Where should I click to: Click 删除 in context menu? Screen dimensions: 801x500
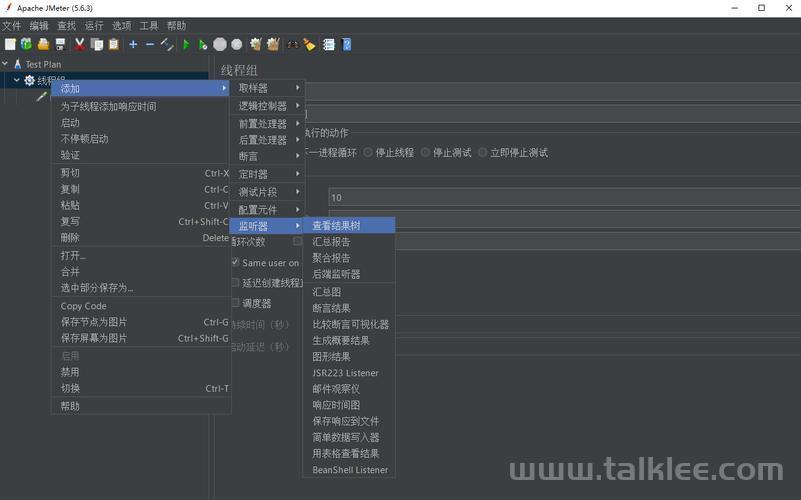[141, 237]
